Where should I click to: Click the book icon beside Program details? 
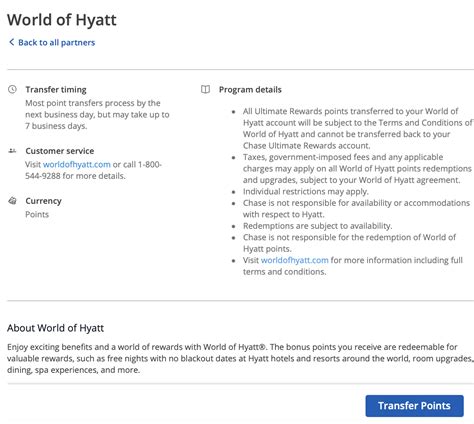[x=205, y=89]
